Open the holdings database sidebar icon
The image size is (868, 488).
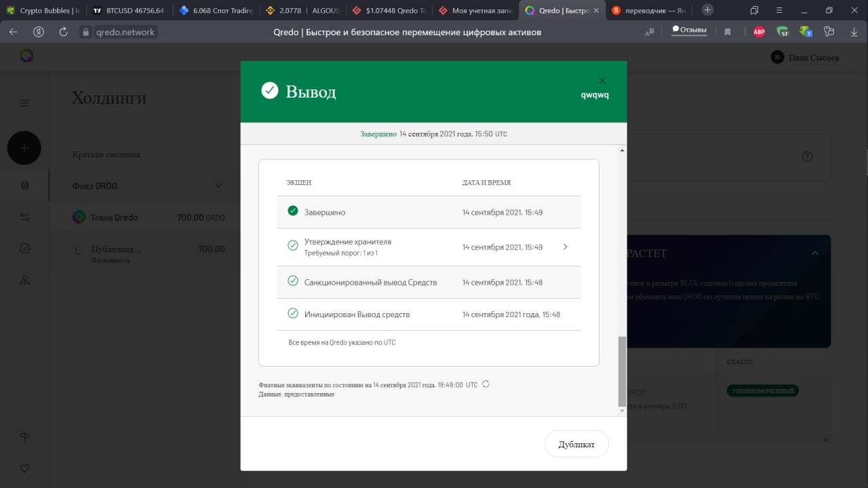click(x=24, y=185)
